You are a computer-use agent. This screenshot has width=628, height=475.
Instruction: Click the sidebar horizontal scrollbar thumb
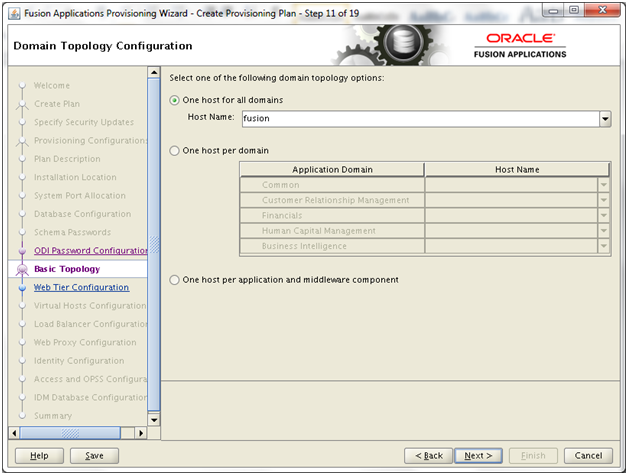[70, 433]
